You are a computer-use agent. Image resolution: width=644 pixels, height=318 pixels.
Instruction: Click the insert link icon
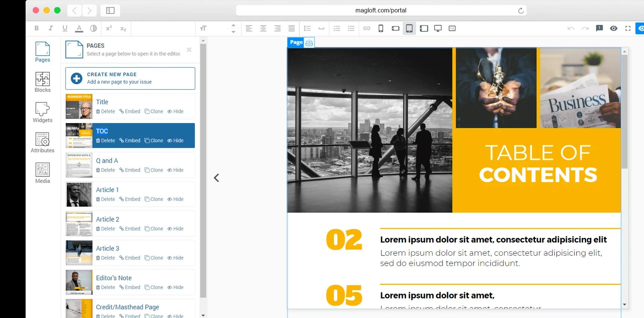click(367, 28)
